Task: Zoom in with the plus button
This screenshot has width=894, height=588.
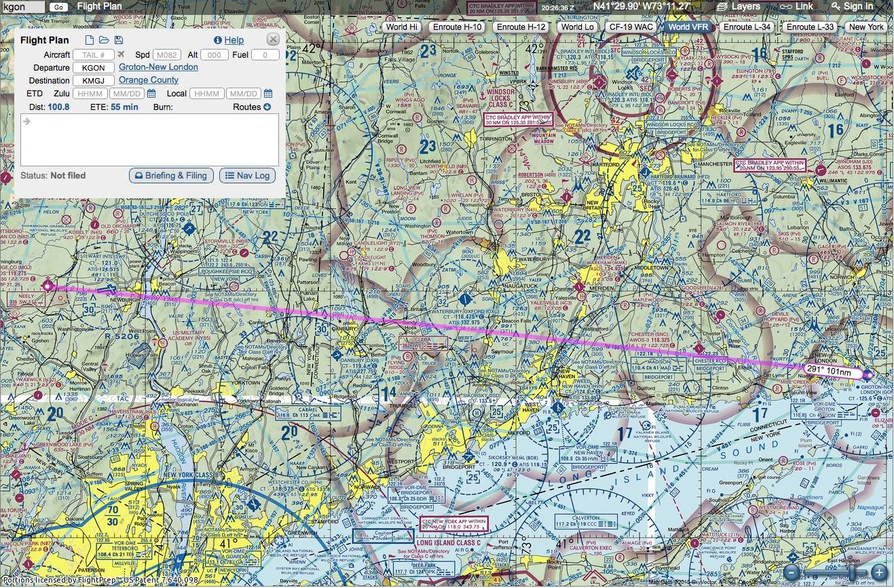Action: 879,572
